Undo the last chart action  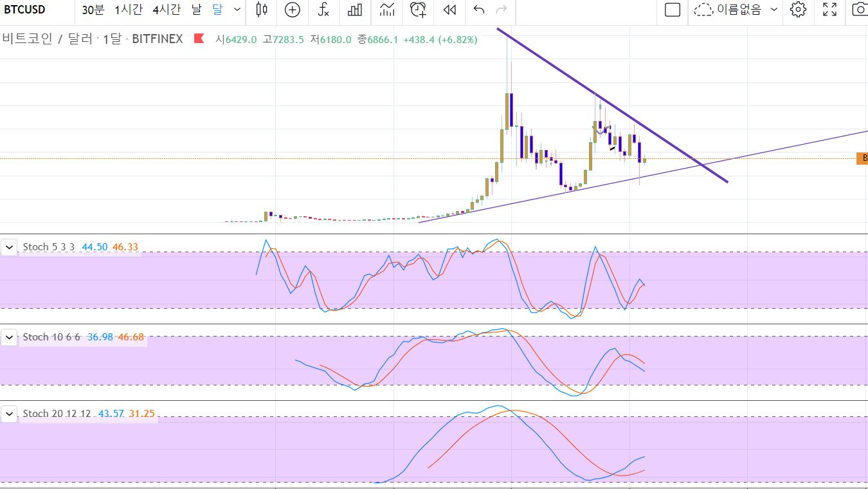tap(478, 10)
